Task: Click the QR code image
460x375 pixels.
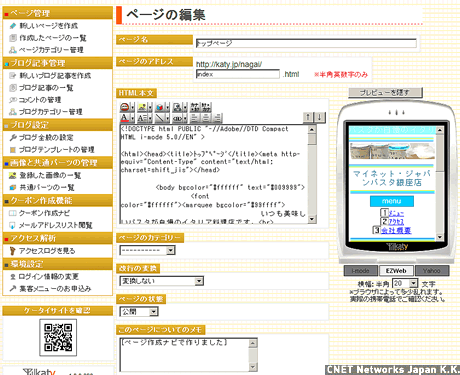Action: point(58,337)
